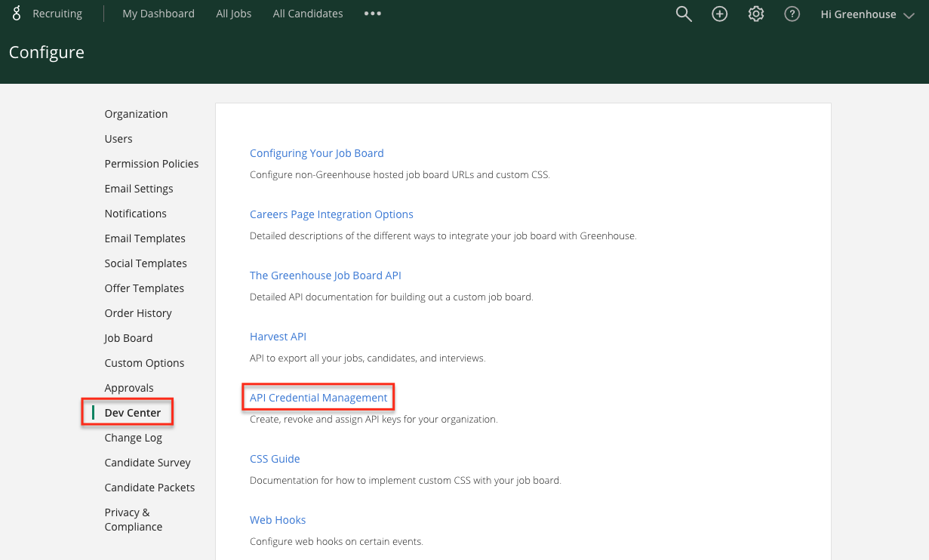Click the Configure page heading

tap(47, 52)
